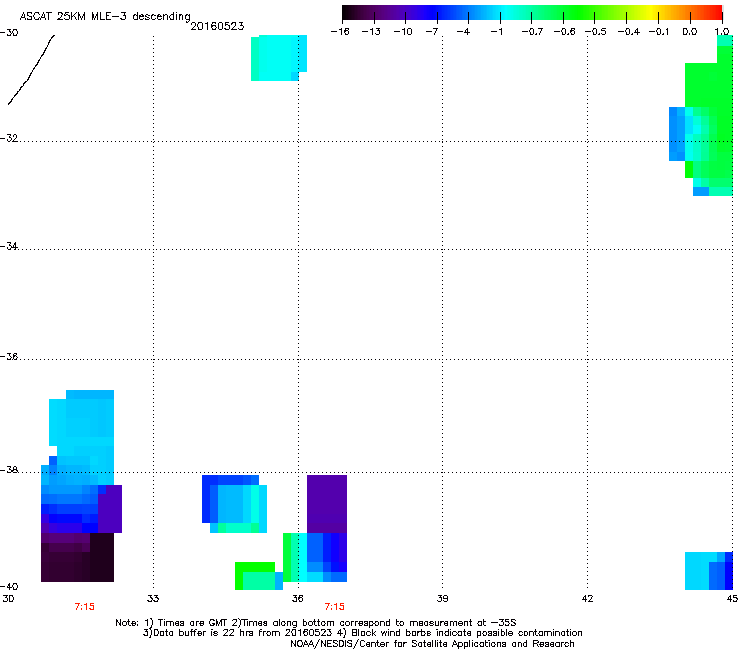Click latitude axis label -32
Screen dimensions: 740x650
[x=9, y=138]
